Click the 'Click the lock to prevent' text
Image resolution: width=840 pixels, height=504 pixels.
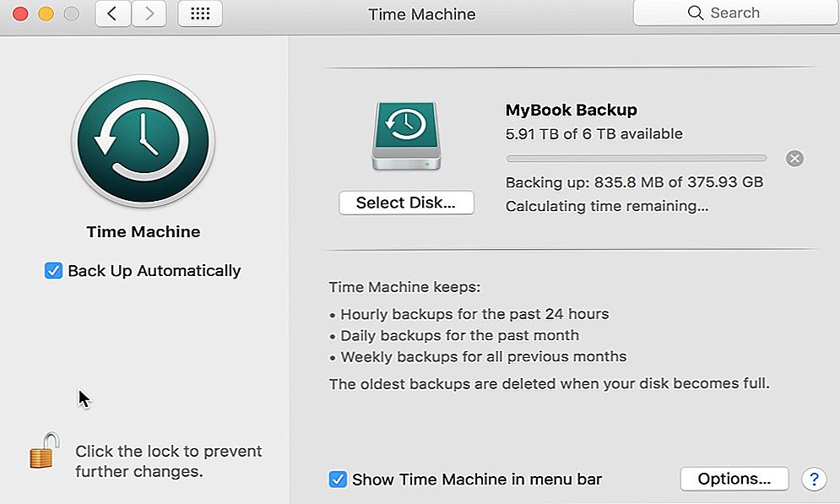[168, 451]
